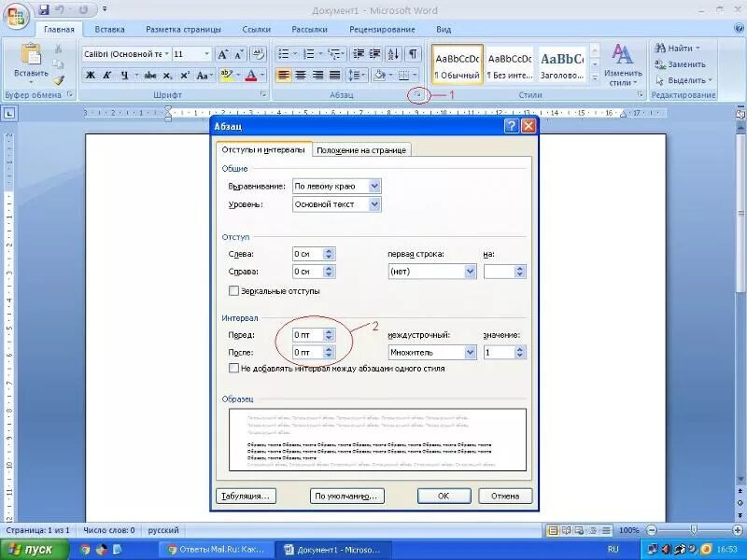
Task: Open Изменить стили menu
Action: click(623, 65)
